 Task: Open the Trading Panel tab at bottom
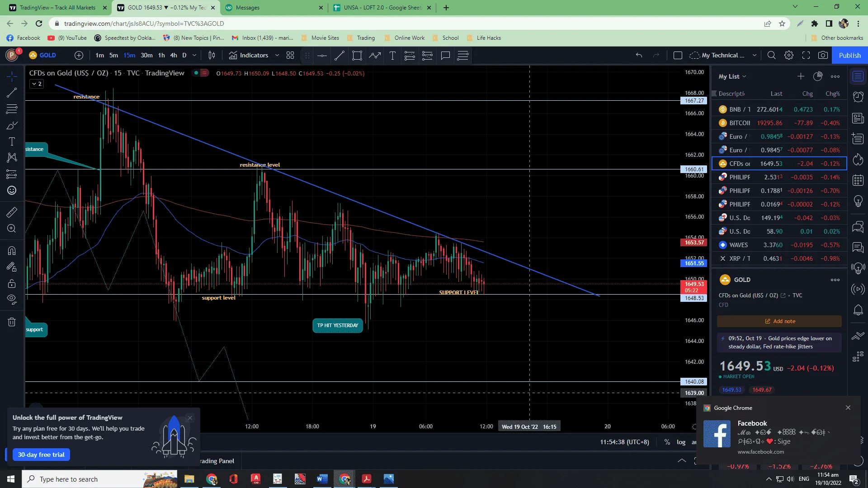point(217,461)
